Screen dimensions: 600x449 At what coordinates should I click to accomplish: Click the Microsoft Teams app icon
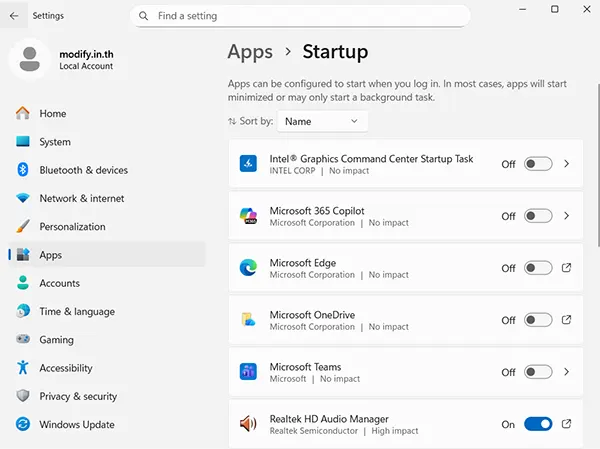[x=248, y=372]
